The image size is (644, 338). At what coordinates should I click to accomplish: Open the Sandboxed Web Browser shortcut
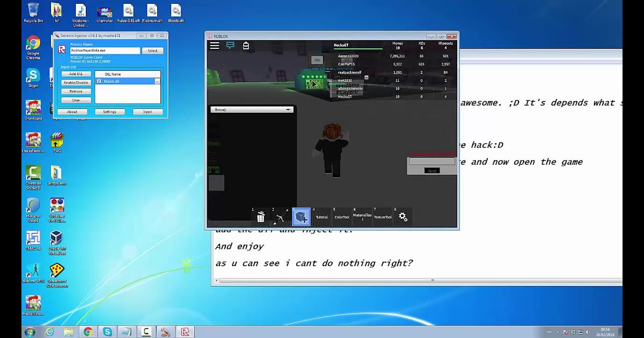(57, 275)
